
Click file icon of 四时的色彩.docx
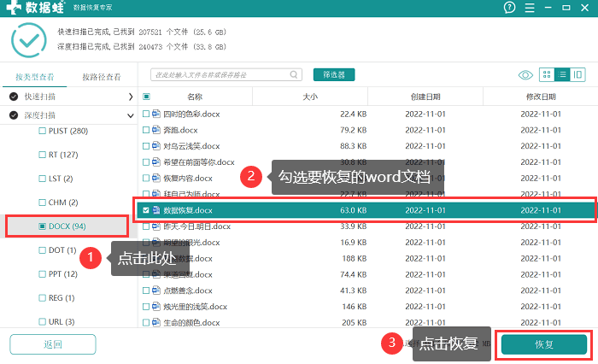pyautogui.click(x=156, y=114)
